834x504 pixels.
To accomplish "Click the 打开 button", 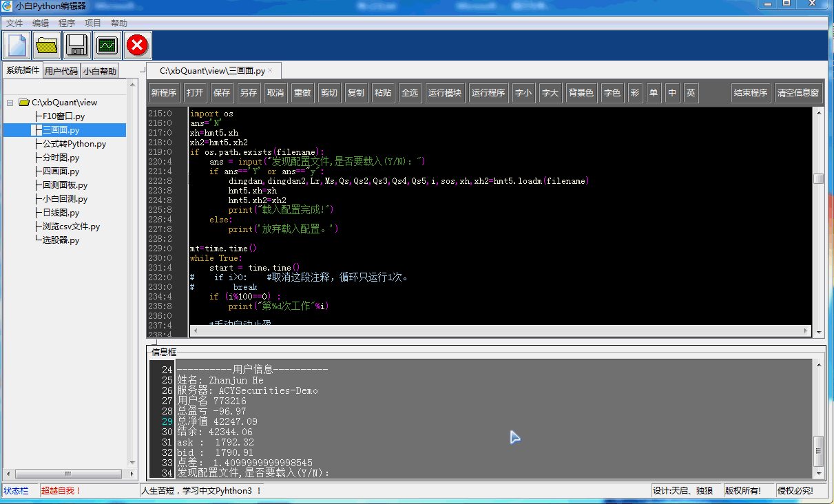I will point(195,93).
